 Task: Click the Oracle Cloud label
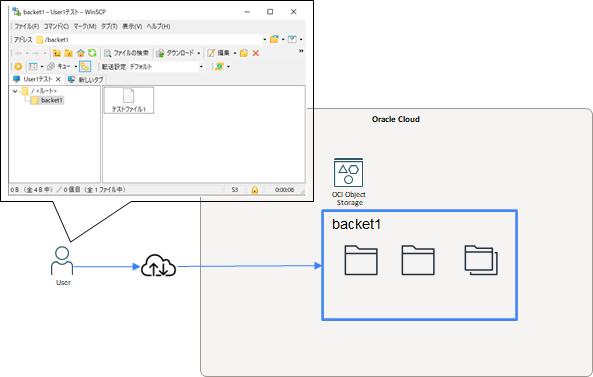click(396, 119)
